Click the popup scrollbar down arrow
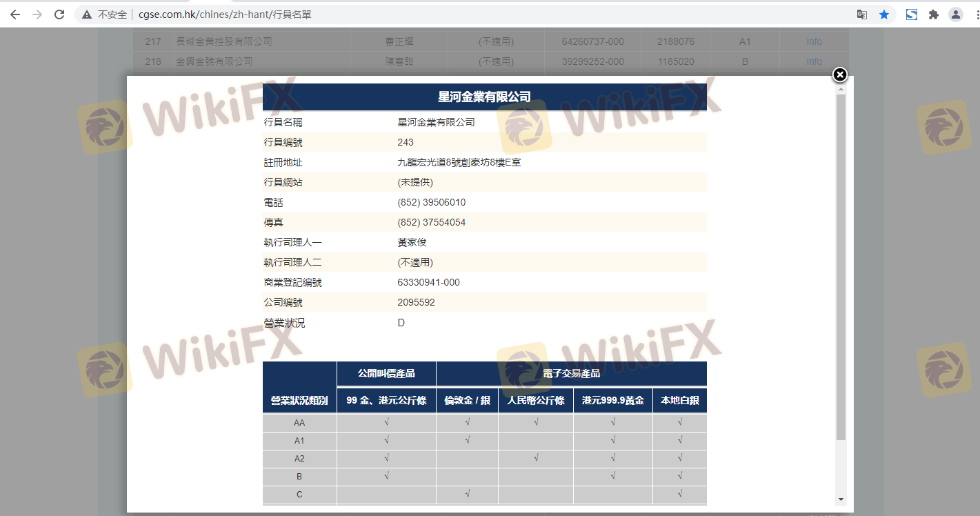Viewport: 980px width, 516px height. [840, 499]
